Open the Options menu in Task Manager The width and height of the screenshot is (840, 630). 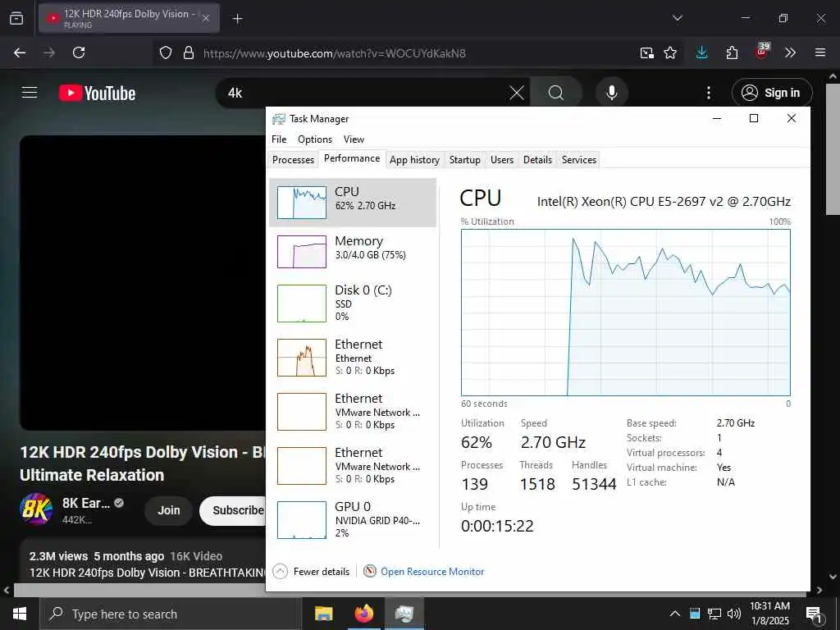tap(315, 139)
